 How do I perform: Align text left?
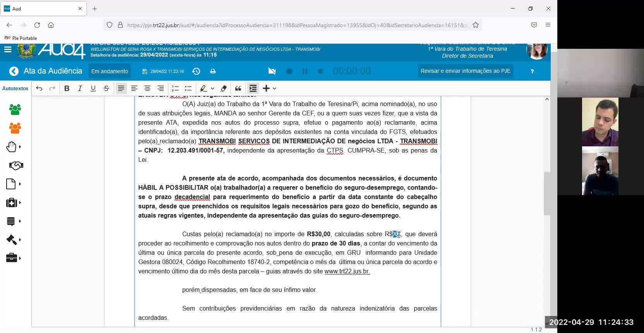pyautogui.click(x=134, y=88)
